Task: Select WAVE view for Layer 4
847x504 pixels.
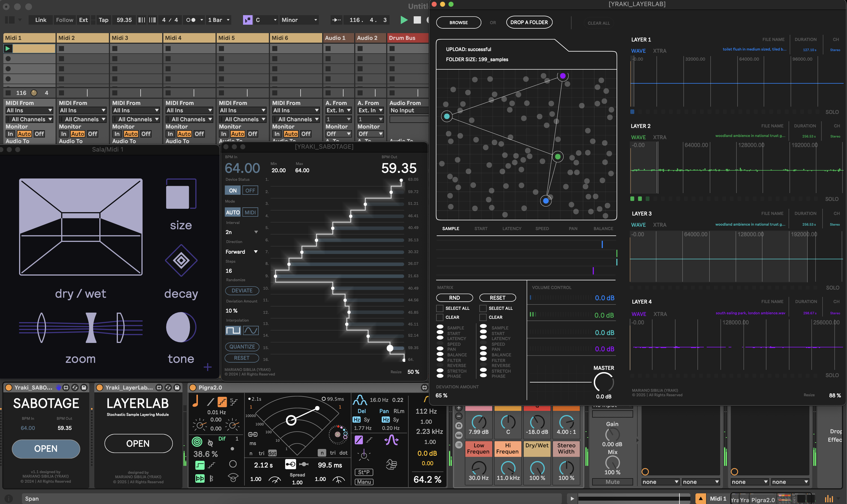Action: tap(639, 314)
